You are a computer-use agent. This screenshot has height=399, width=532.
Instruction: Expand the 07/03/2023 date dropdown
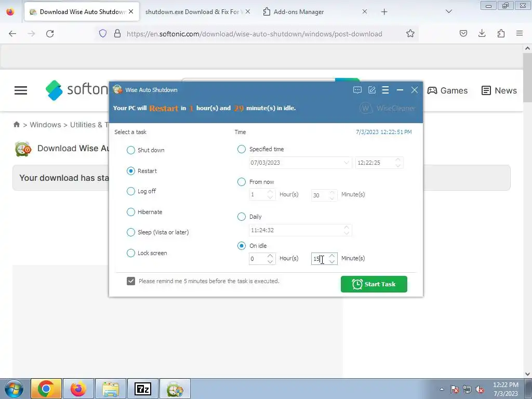pyautogui.click(x=346, y=163)
